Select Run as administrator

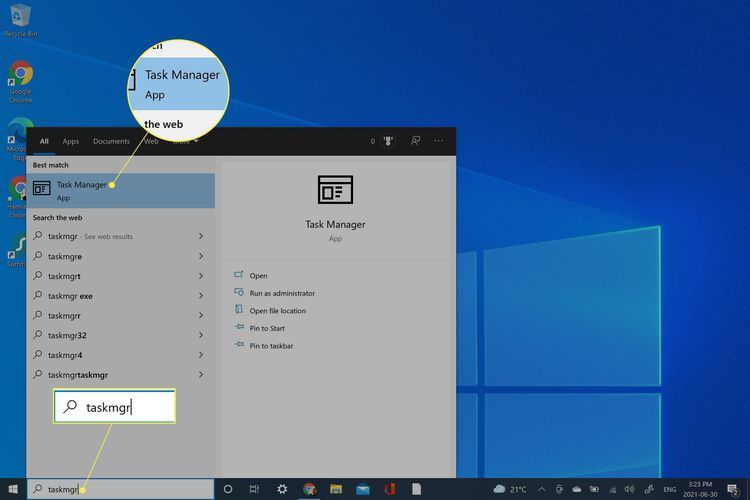point(282,293)
